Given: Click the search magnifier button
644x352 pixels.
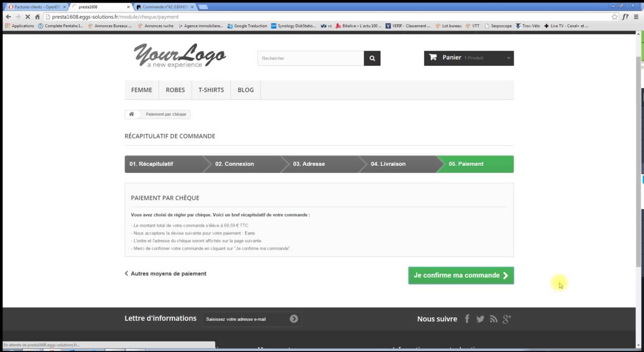Looking at the screenshot, I should [372, 58].
